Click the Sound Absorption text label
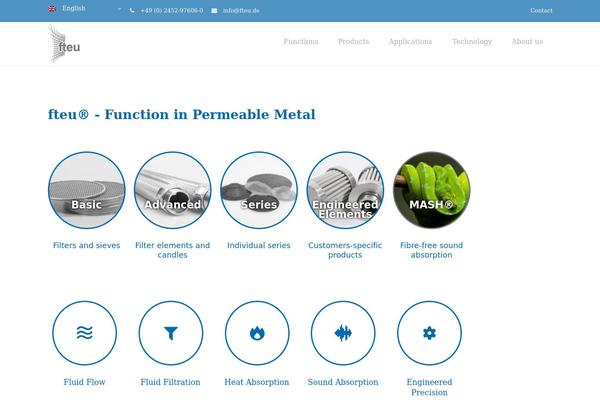 click(343, 382)
